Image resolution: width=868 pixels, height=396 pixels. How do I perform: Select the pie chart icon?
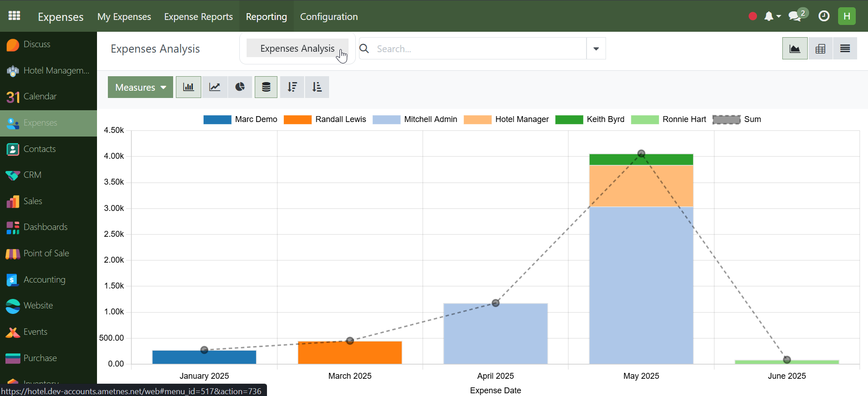240,87
